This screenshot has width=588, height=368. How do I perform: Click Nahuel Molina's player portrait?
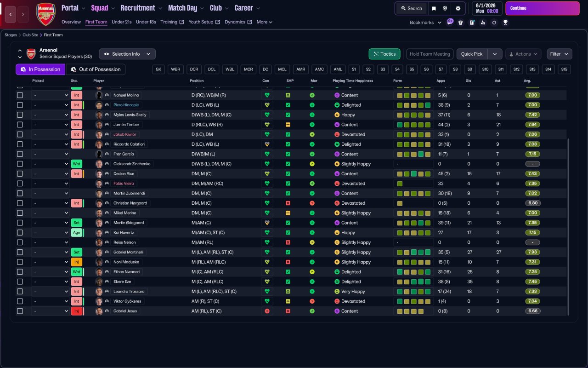(99, 95)
